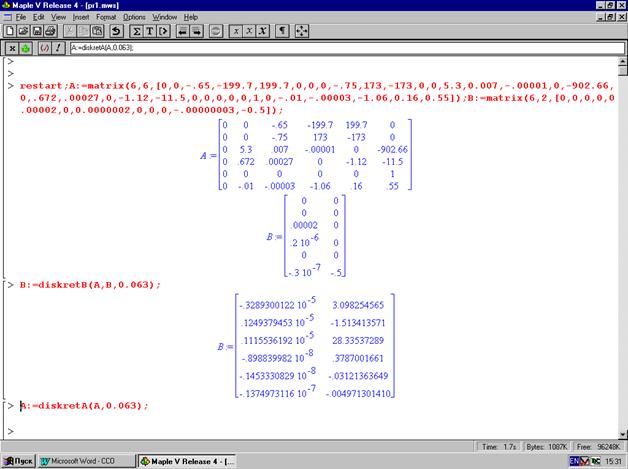Set zoom to the largest x magnification

(263, 31)
